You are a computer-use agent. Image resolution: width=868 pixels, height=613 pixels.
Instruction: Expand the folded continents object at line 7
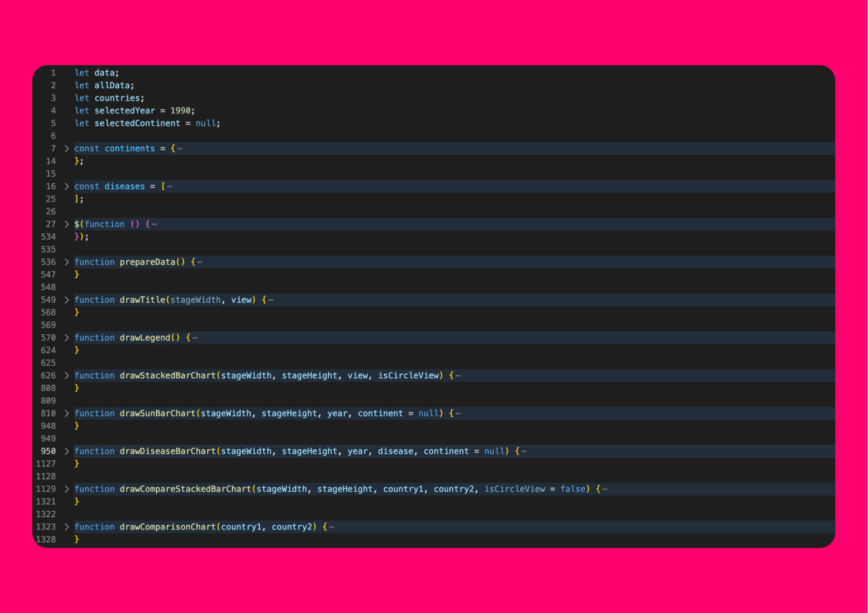click(66, 149)
